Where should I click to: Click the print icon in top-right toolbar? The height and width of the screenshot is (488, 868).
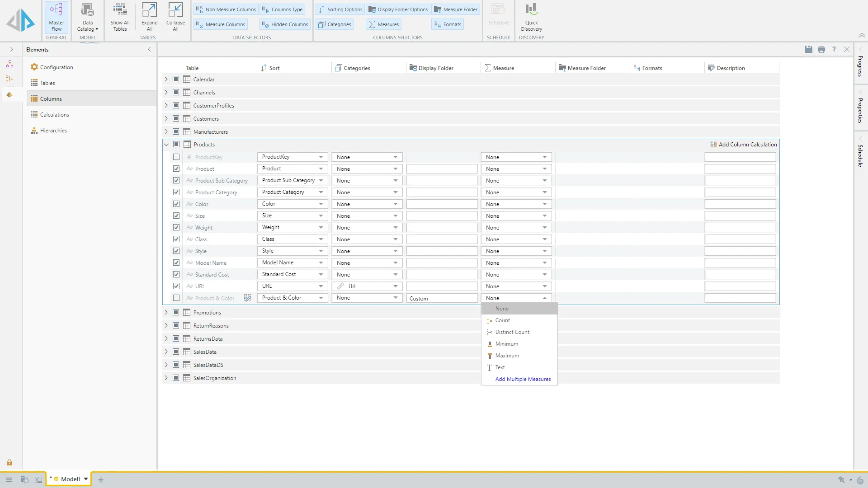click(821, 49)
